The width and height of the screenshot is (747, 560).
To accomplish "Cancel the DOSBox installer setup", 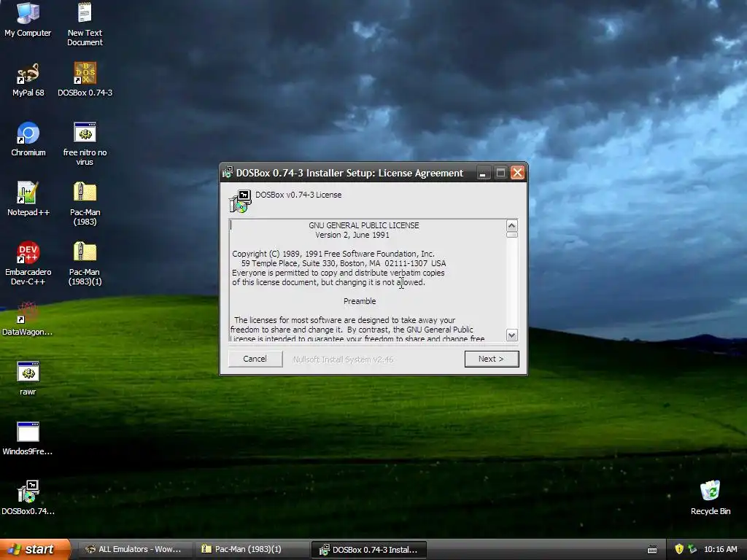I will pyautogui.click(x=255, y=359).
